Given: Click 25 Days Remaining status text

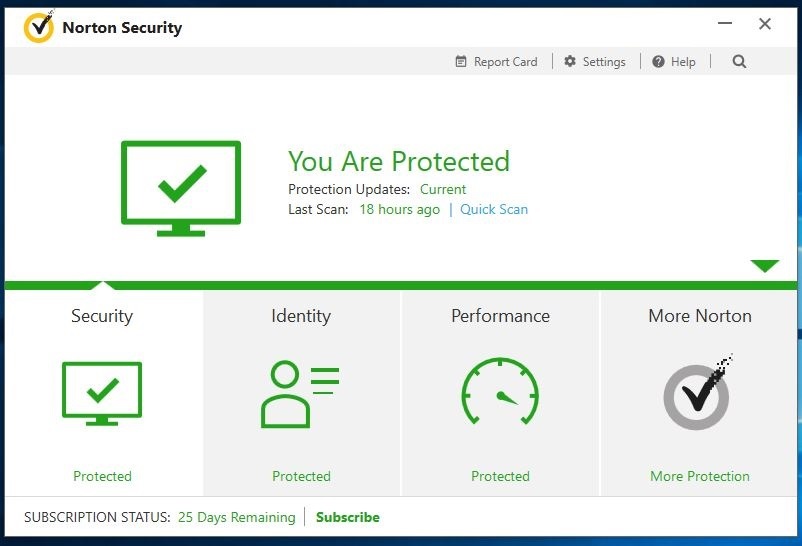Looking at the screenshot, I should coord(237,517).
